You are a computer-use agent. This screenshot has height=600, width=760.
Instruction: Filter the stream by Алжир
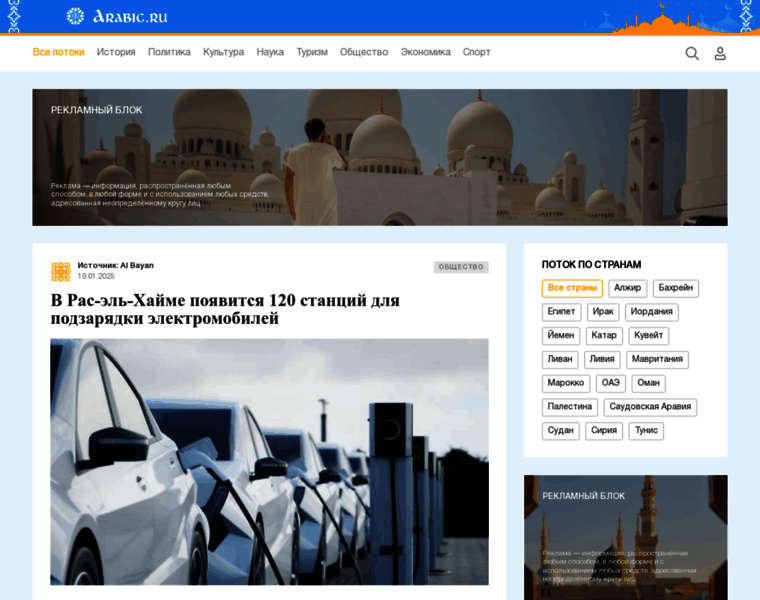(627, 288)
